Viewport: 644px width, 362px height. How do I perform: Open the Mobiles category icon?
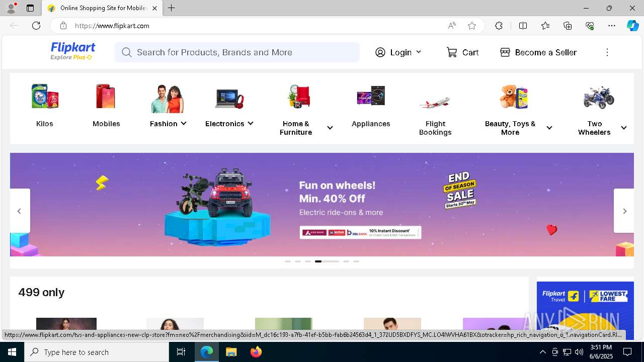(x=106, y=96)
